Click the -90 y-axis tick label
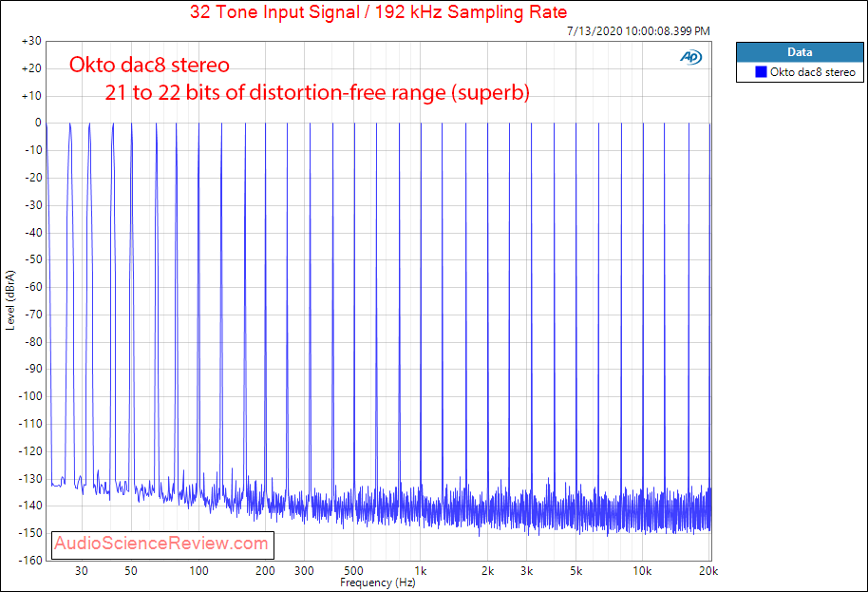Viewport: 868px width, 592px height. [x=33, y=369]
